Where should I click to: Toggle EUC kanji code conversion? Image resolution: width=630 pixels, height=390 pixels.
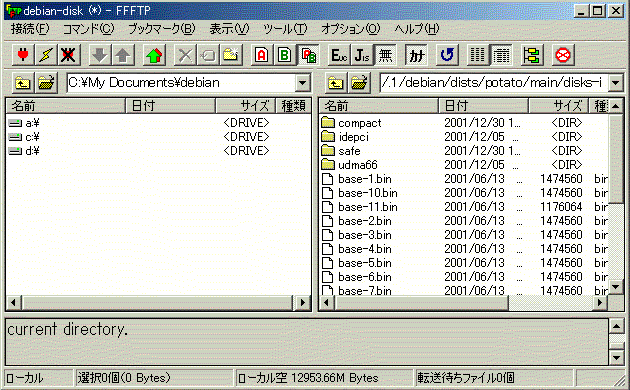coord(339,55)
